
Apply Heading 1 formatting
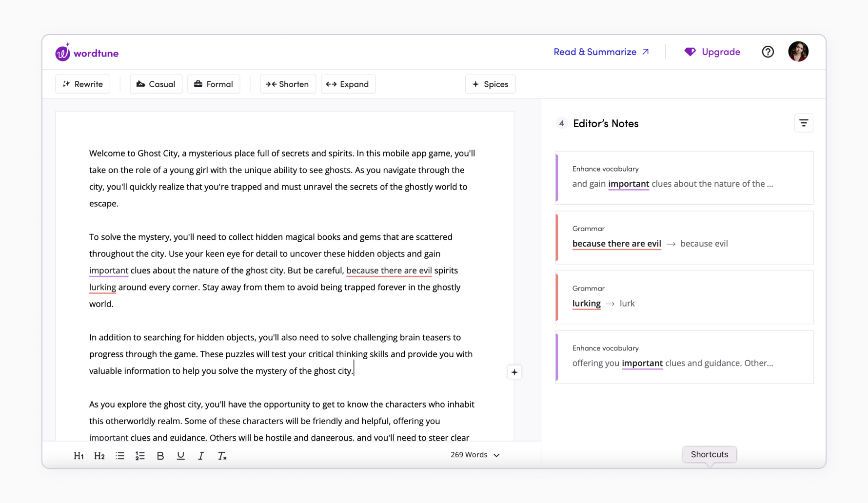point(79,456)
